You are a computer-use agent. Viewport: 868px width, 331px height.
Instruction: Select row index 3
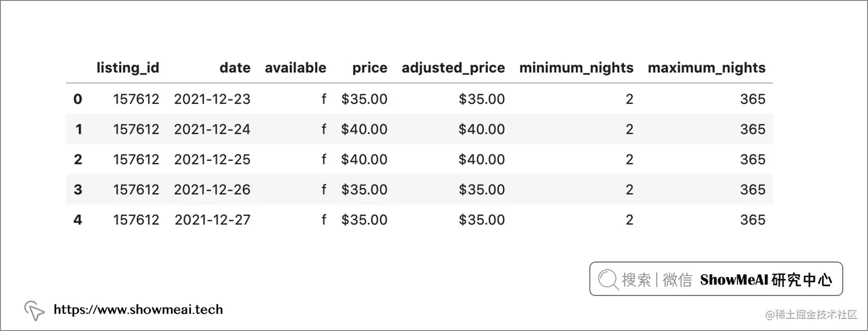point(78,190)
